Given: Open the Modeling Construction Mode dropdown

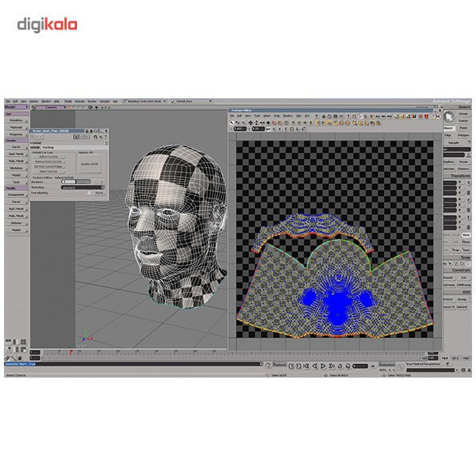Looking at the screenshot, I should pos(145,102).
